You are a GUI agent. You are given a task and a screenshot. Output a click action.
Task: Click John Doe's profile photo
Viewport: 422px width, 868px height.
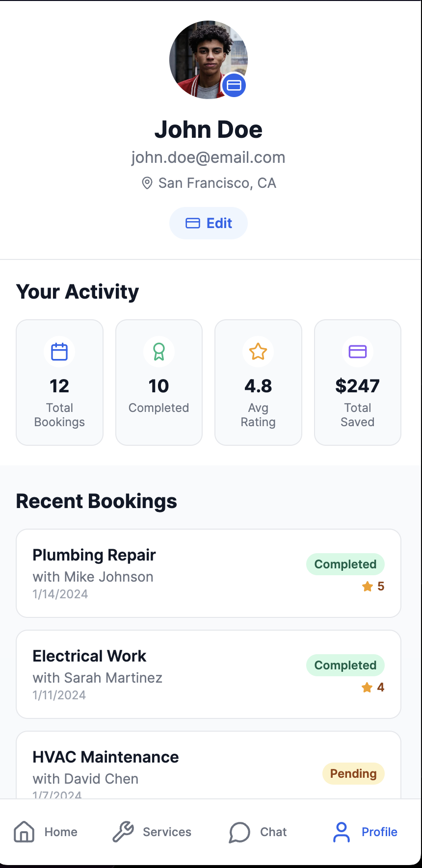[209, 60]
